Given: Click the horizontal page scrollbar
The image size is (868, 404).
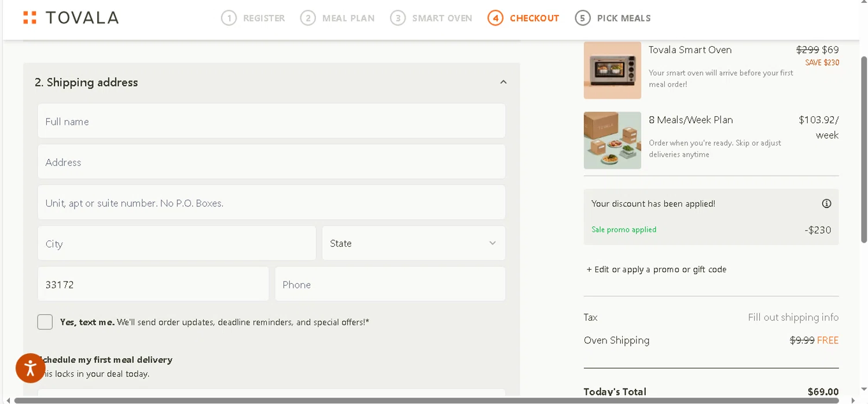Looking at the screenshot, I should [x=426, y=400].
